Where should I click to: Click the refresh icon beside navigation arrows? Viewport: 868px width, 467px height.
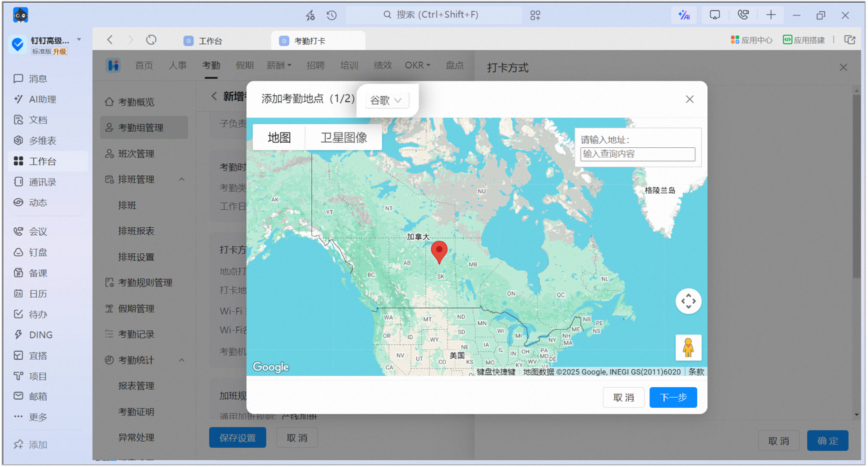tap(151, 40)
